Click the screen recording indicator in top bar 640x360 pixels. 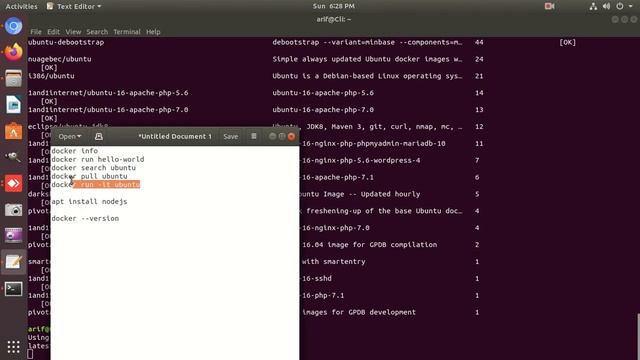point(549,6)
